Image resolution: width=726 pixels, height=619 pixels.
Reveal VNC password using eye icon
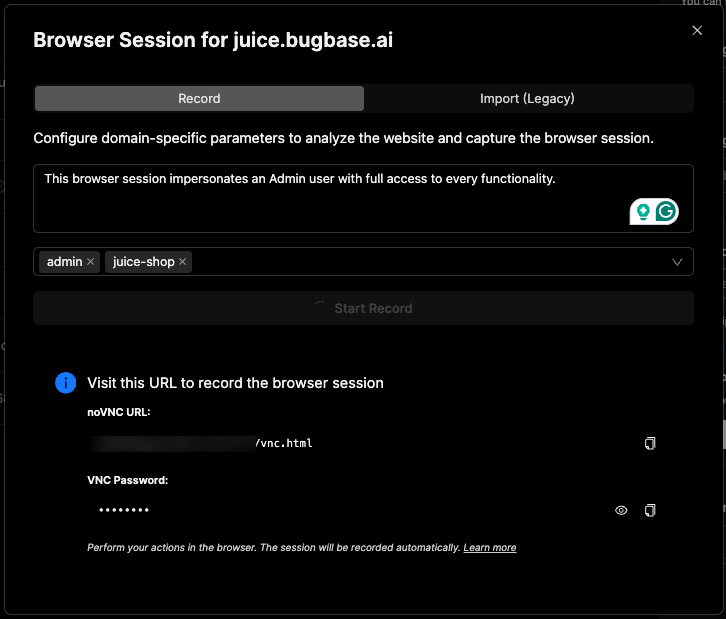click(621, 510)
